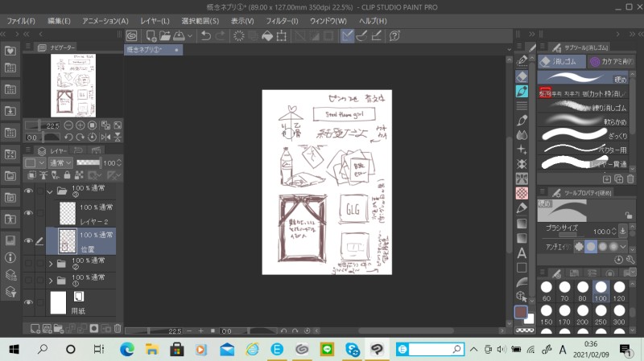This screenshot has width=644, height=361.
Task: Open the layer color dropdown arrow
Action: [42, 163]
